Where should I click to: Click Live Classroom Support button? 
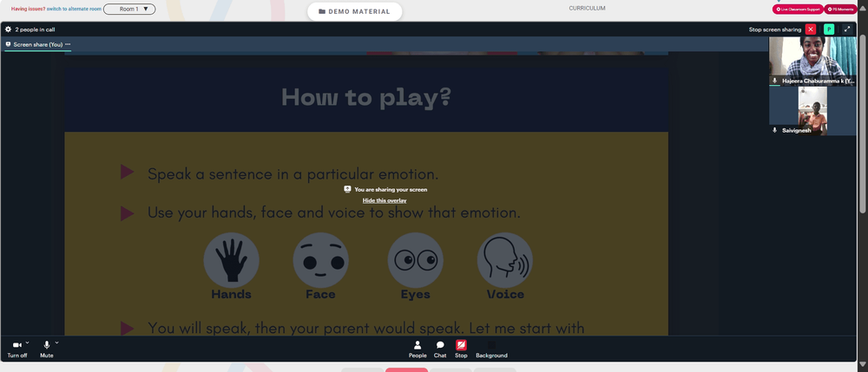[x=798, y=9]
